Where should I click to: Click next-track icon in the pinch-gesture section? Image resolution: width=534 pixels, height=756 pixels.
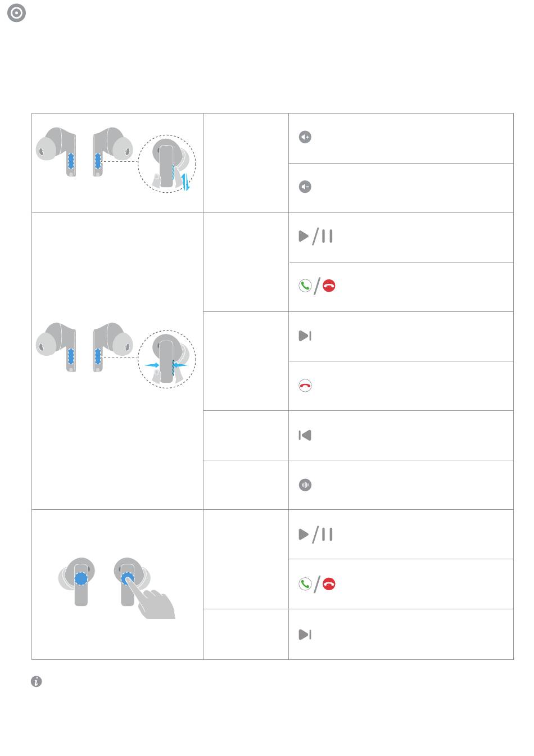click(x=305, y=336)
